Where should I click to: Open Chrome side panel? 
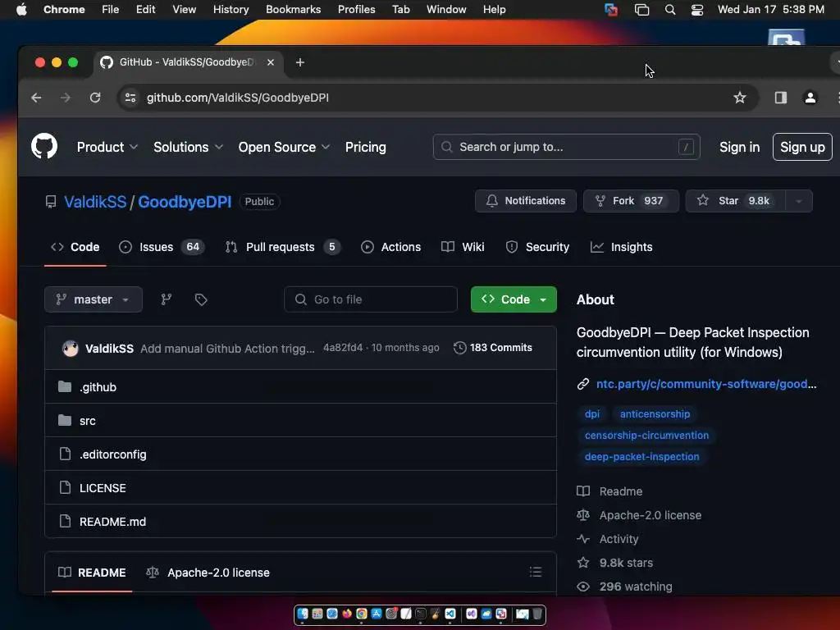click(x=781, y=98)
